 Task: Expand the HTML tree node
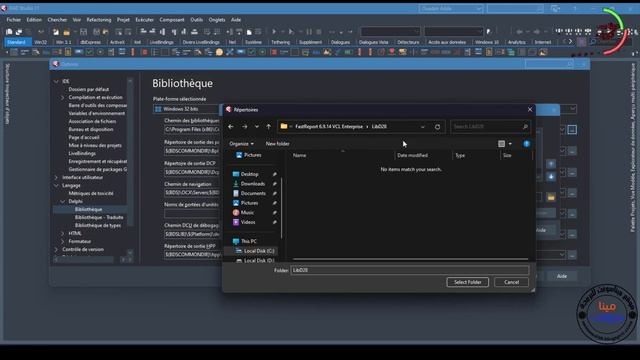(62, 233)
